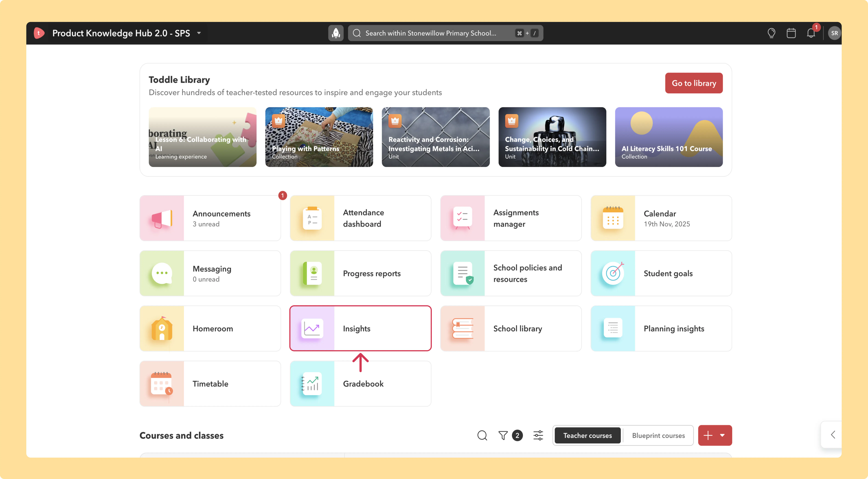The height and width of the screenshot is (479, 868).
Task: Click the Progress reports icon
Action: pos(312,273)
